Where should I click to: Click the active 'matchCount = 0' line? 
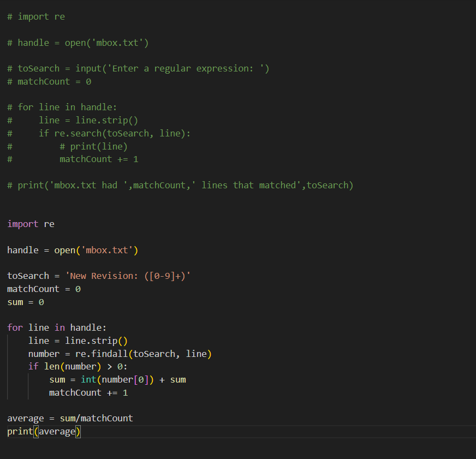point(44,289)
